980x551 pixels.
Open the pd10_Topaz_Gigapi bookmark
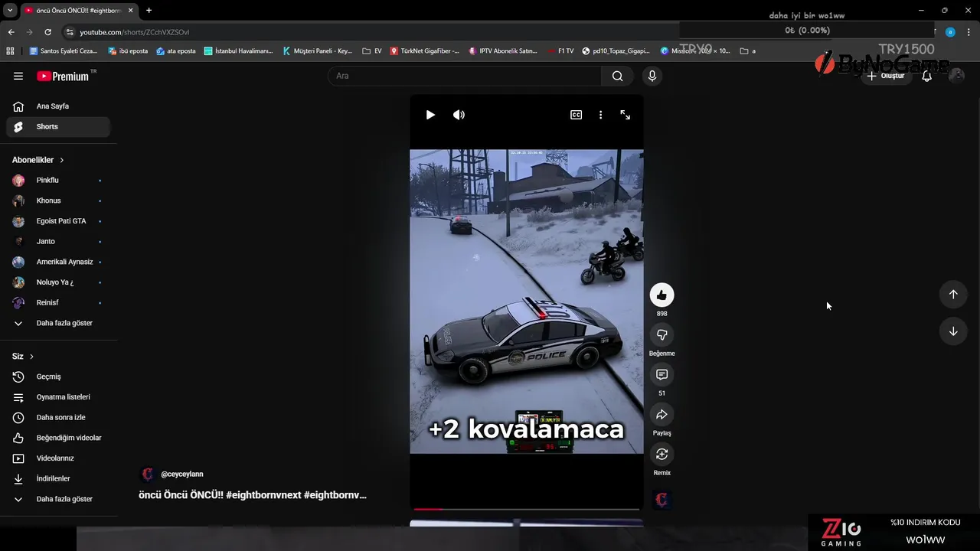[x=616, y=51]
